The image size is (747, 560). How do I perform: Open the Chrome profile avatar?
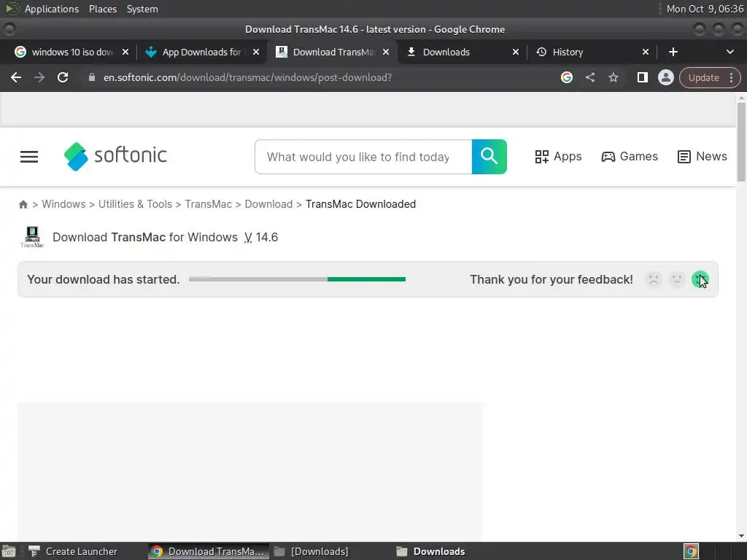pyautogui.click(x=665, y=77)
